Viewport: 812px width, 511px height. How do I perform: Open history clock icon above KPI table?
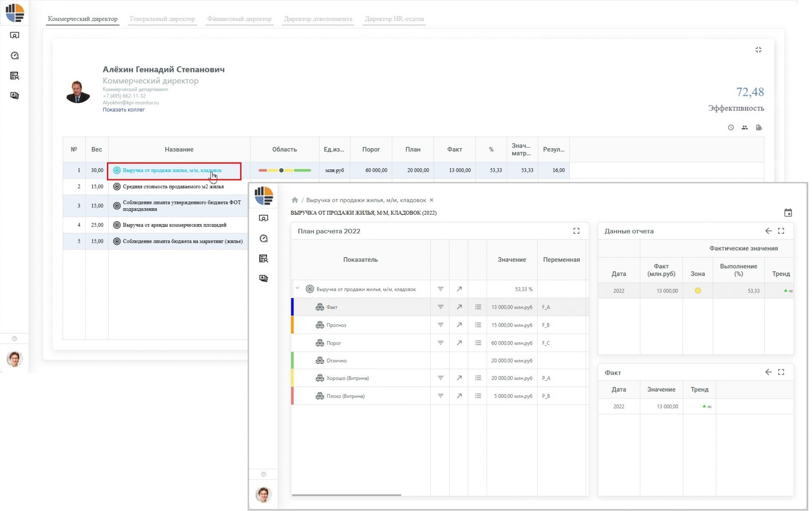coord(731,127)
